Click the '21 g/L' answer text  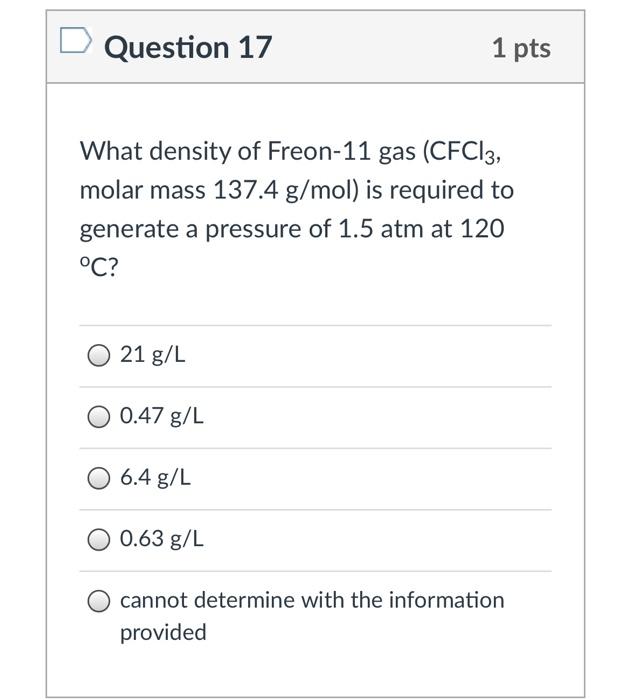[152, 354]
